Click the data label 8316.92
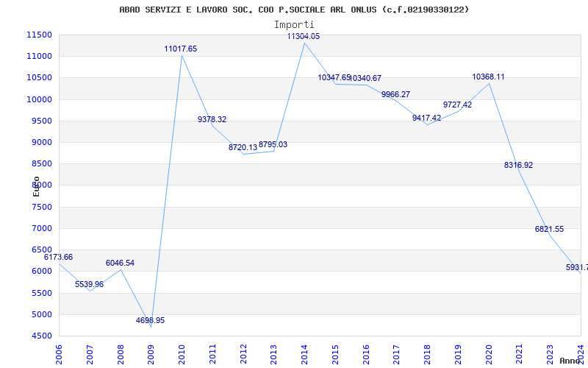 pos(519,165)
